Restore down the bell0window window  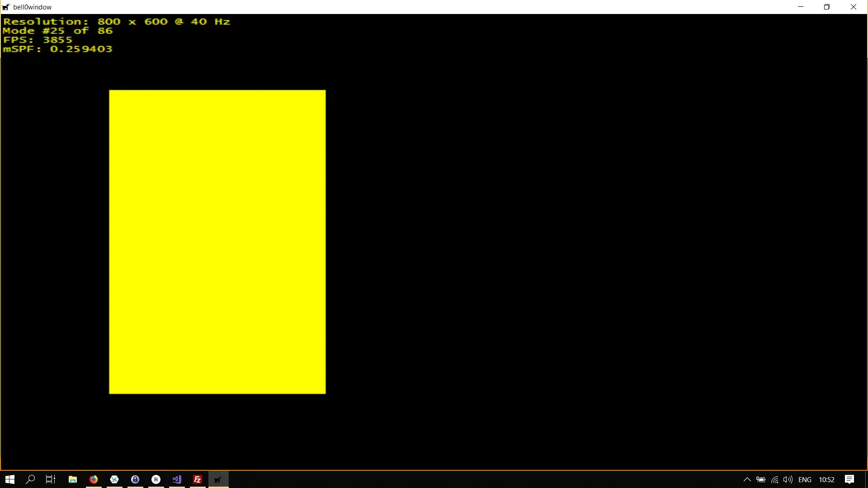coord(827,7)
